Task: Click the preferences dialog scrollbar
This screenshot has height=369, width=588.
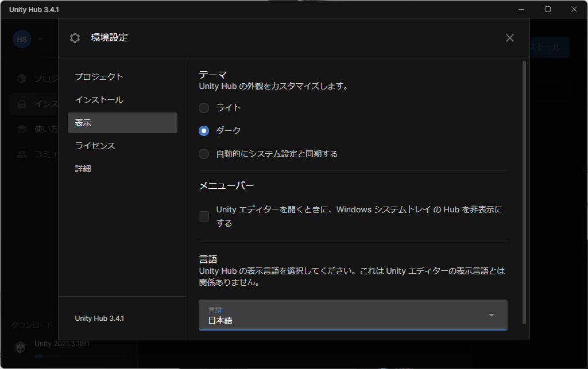Action: pyautogui.click(x=524, y=172)
